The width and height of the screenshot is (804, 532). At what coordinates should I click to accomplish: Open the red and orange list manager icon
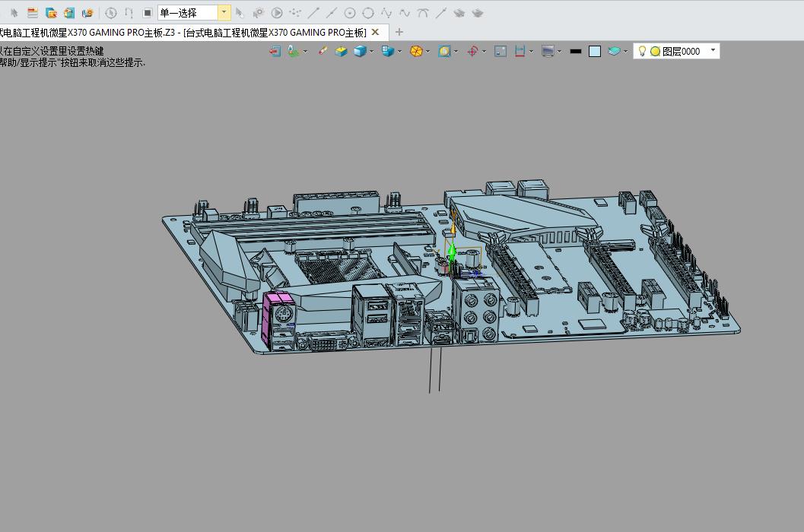[x=32, y=13]
